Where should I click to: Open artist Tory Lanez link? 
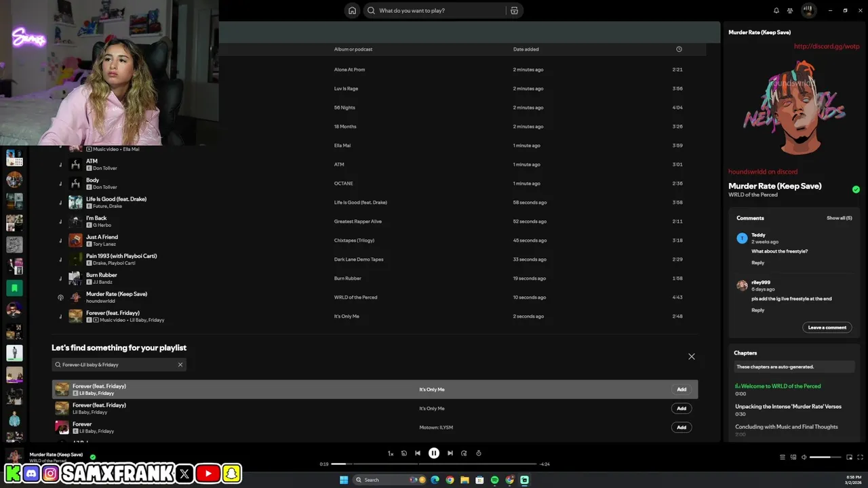tap(105, 244)
